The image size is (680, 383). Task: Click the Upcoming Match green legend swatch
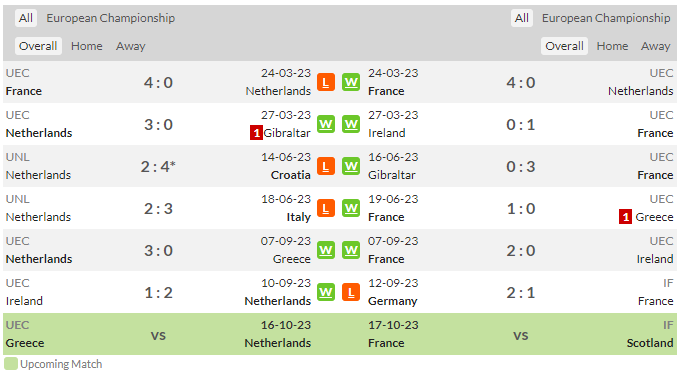(x=11, y=364)
